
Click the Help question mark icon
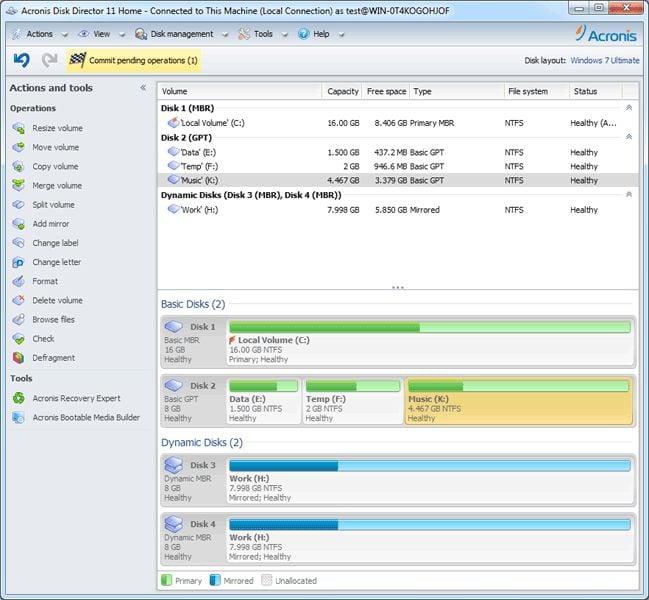[x=303, y=34]
